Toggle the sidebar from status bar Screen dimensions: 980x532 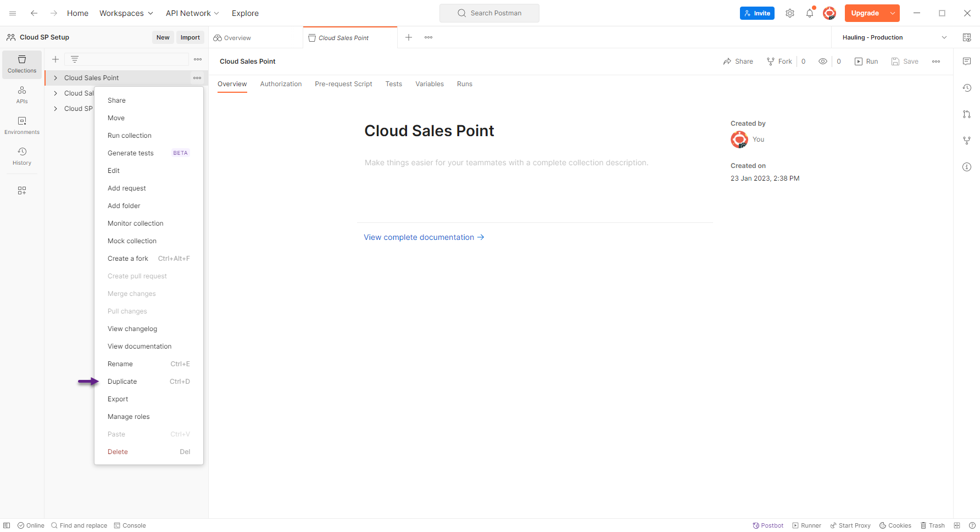[x=7, y=525]
